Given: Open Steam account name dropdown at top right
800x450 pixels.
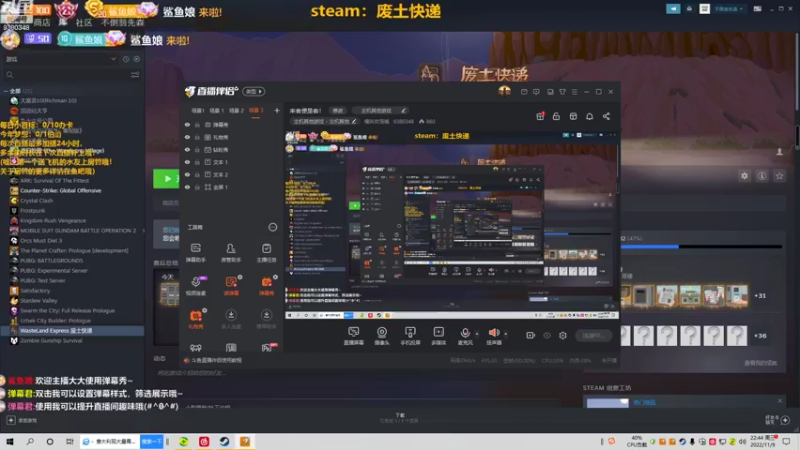Looking at the screenshot, I should point(729,9).
